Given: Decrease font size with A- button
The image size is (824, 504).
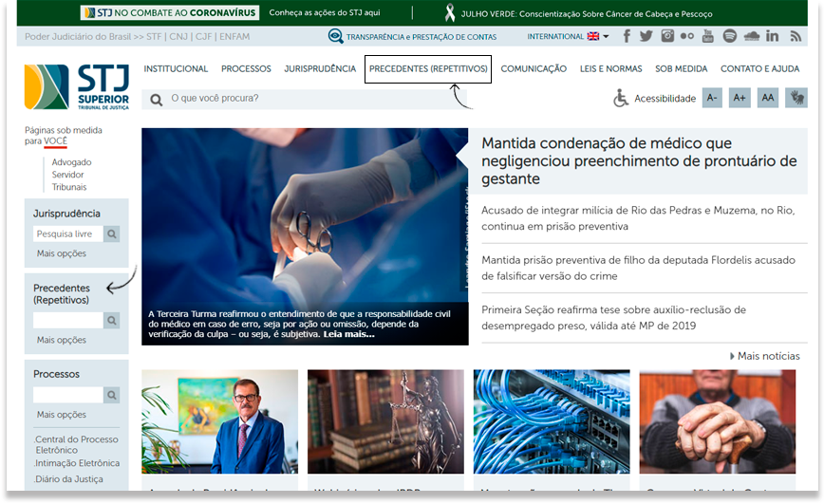Looking at the screenshot, I should (712, 98).
